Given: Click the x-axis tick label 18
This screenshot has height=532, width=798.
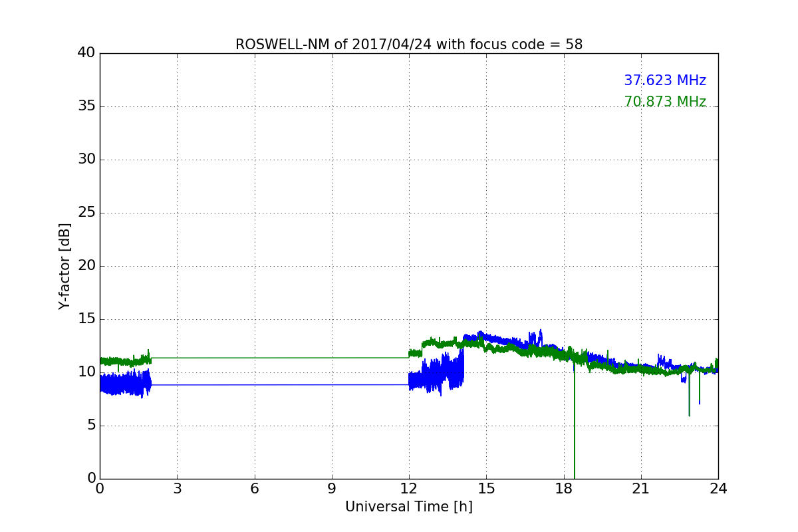Looking at the screenshot, I should tap(564, 489).
